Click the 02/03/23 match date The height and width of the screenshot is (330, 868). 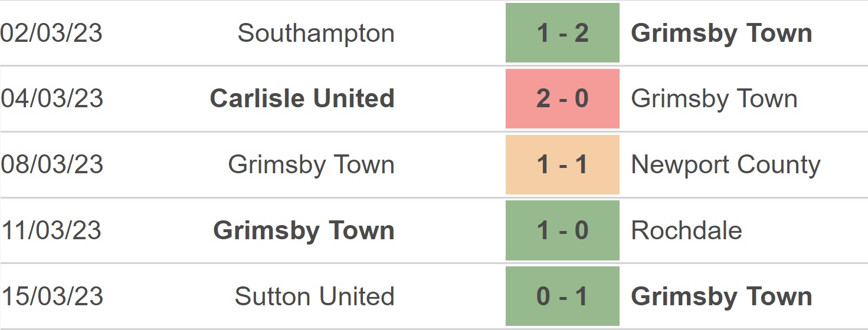[51, 33]
